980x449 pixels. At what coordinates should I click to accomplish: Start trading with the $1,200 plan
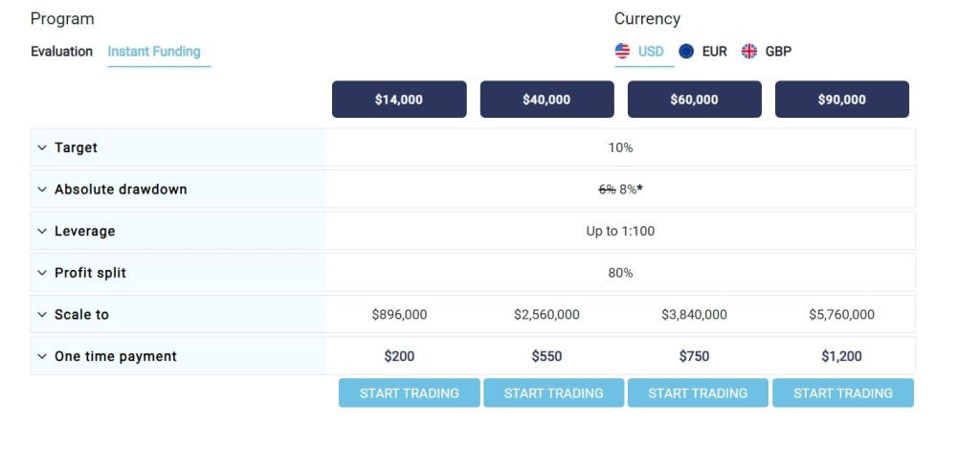point(843,393)
